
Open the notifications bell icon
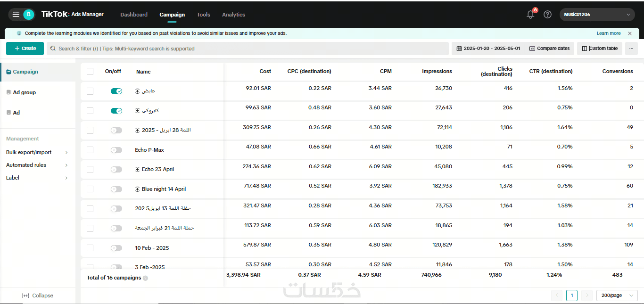530,15
